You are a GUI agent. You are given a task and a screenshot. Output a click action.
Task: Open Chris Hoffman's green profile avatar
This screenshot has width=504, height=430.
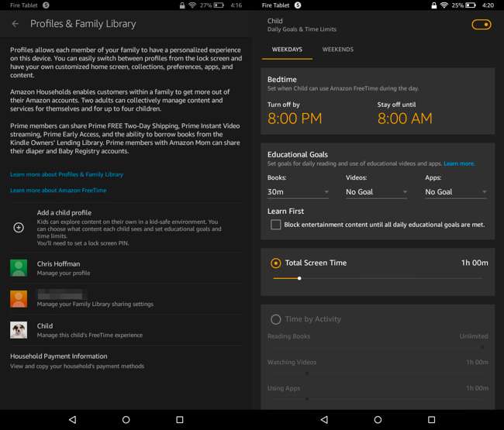[19, 268]
